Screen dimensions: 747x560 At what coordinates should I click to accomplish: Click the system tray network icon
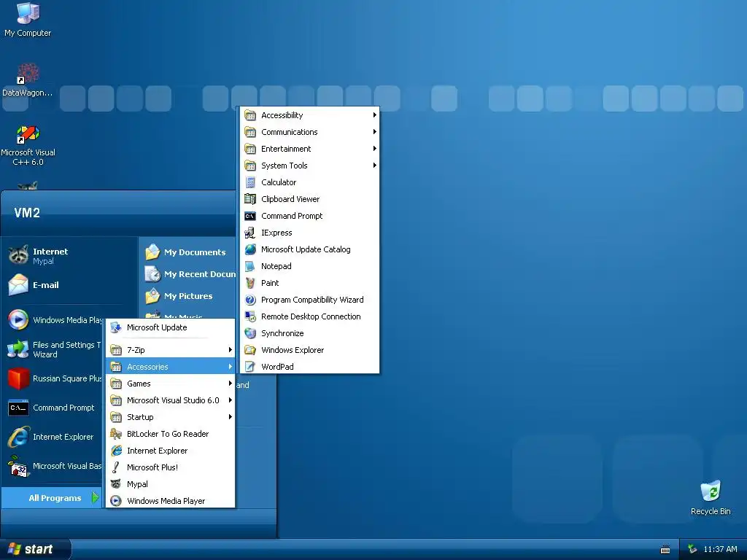pos(692,549)
